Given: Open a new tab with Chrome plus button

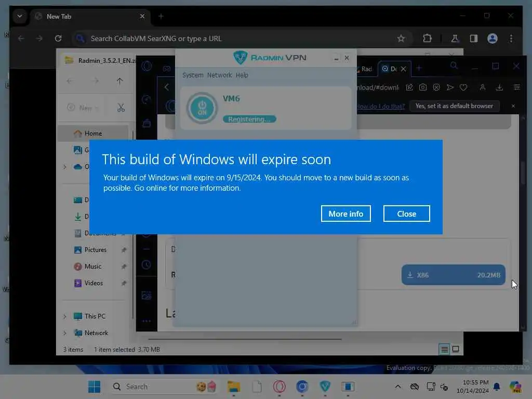Looking at the screenshot, I should click(x=161, y=16).
